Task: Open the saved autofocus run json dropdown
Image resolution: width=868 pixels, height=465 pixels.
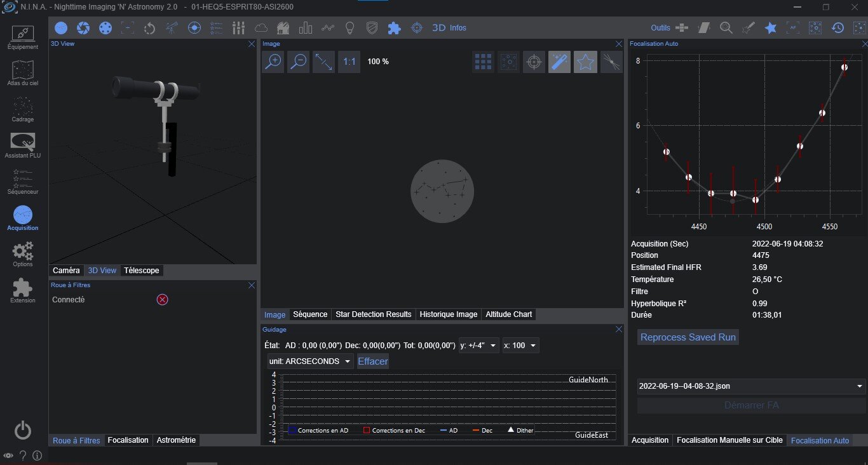Action: pyautogui.click(x=751, y=386)
